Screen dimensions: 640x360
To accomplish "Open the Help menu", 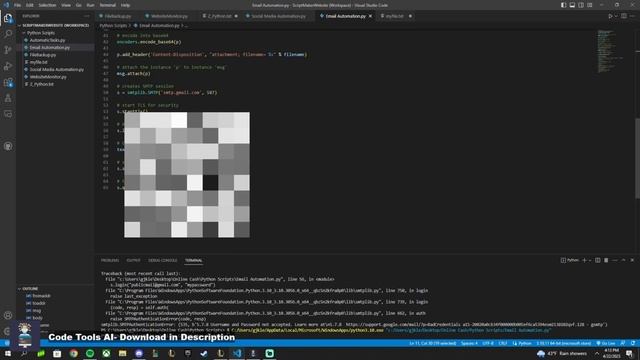I will [125, 5].
